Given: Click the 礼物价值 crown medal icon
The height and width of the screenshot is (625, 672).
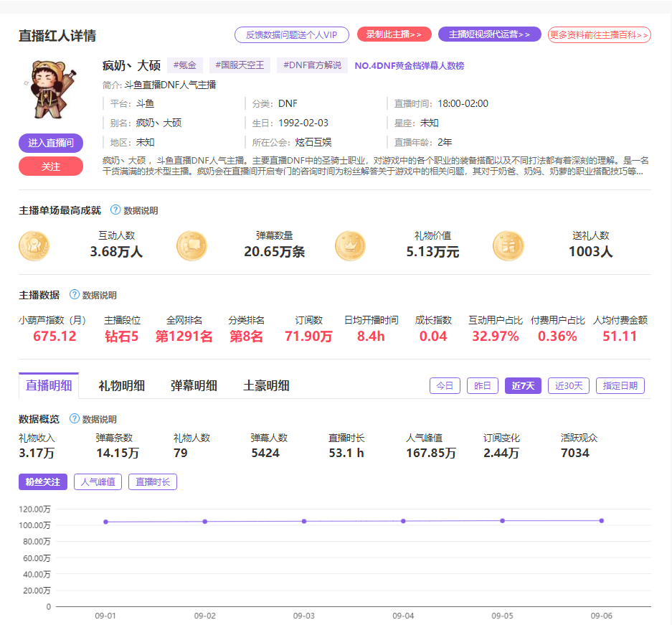Looking at the screenshot, I should 350,245.
